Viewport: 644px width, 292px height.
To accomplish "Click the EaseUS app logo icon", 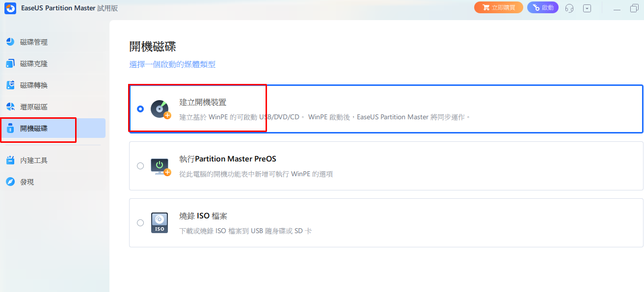I will pos(9,8).
